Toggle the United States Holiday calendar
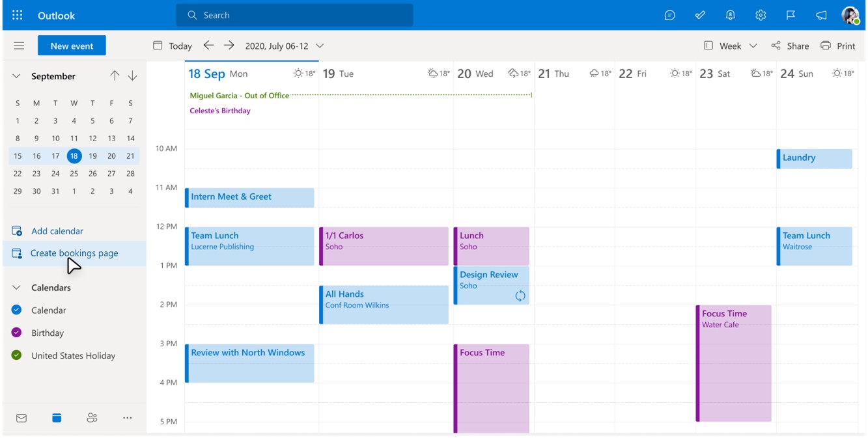Image resolution: width=868 pixels, height=438 pixels. click(x=15, y=355)
